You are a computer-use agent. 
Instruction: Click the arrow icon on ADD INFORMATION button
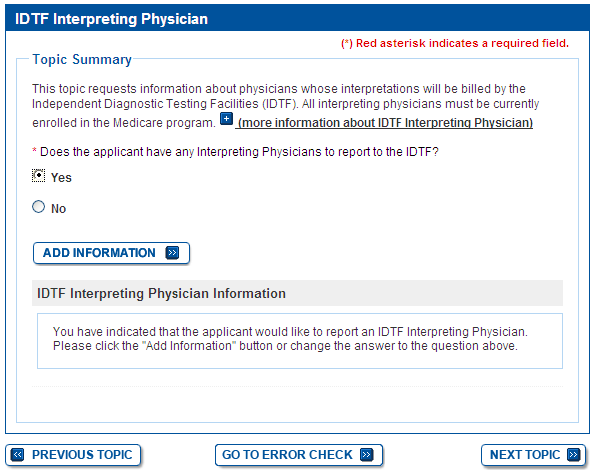172,253
